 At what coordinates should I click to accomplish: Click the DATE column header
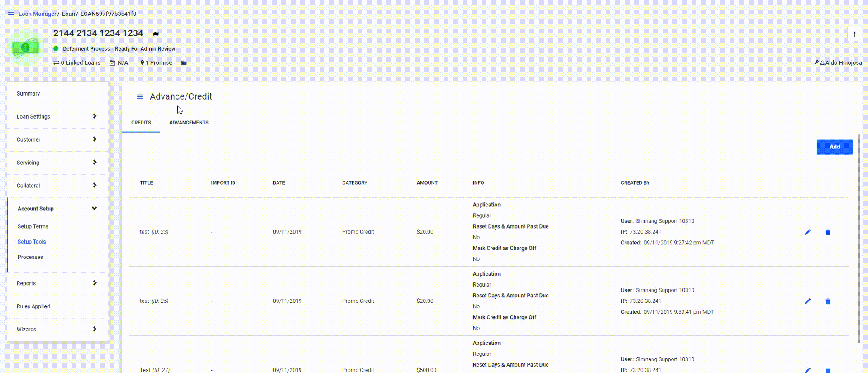(279, 183)
